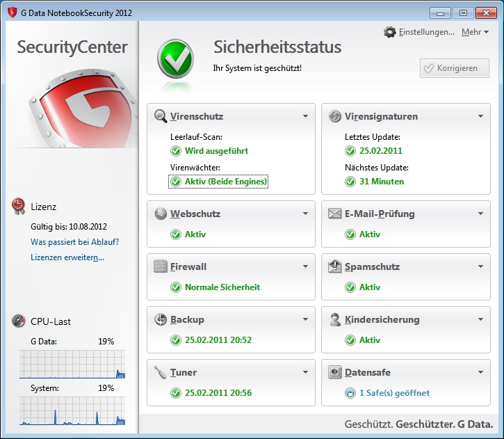504x439 pixels.
Task: Click the Spamschutz heading
Action: pyautogui.click(x=372, y=266)
